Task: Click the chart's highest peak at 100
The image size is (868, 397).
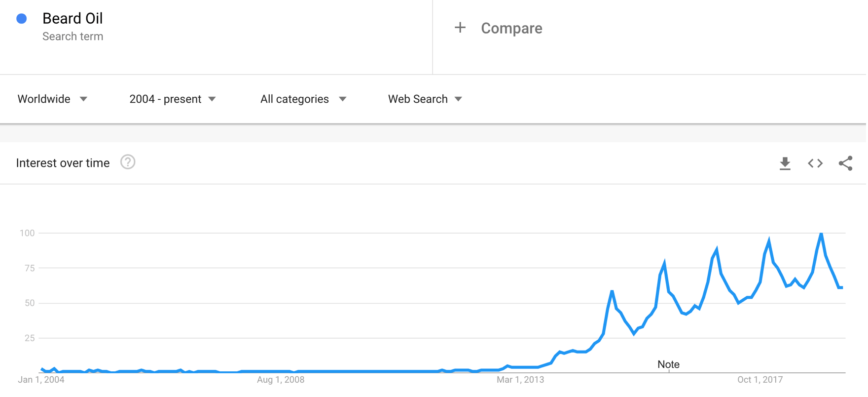Action: click(821, 233)
